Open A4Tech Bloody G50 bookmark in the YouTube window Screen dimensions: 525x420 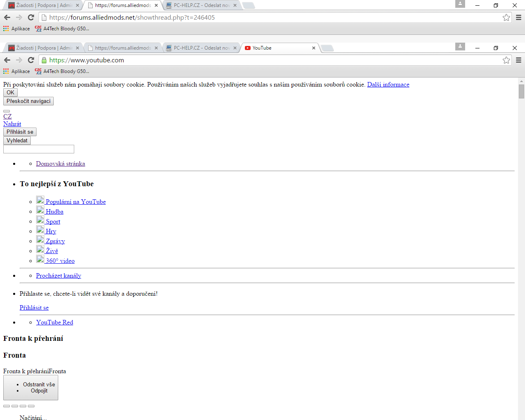[62, 71]
